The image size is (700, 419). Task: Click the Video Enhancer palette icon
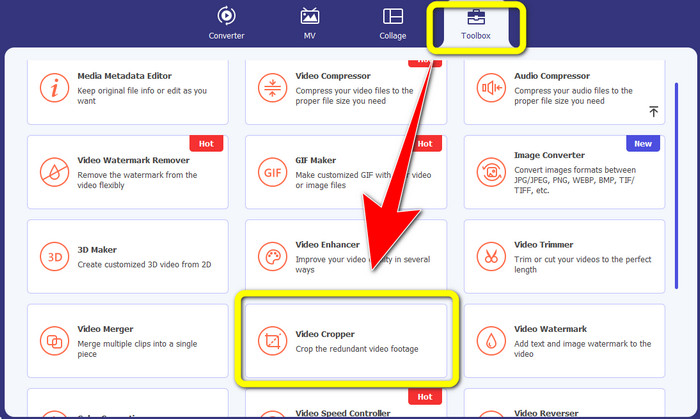(x=272, y=257)
